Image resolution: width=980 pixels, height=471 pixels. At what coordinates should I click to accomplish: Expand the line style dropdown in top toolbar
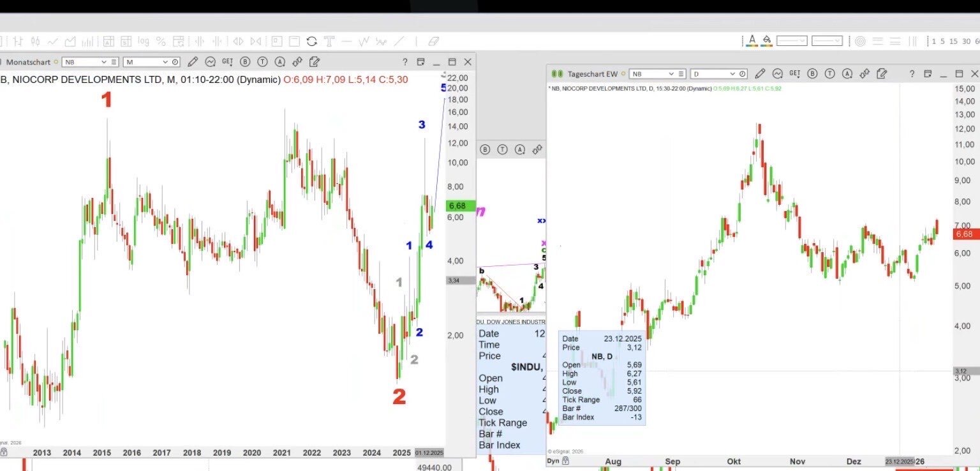pyautogui.click(x=792, y=41)
